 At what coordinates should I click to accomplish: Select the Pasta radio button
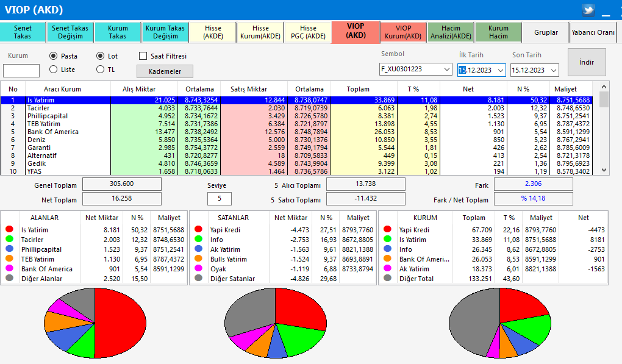coord(53,56)
